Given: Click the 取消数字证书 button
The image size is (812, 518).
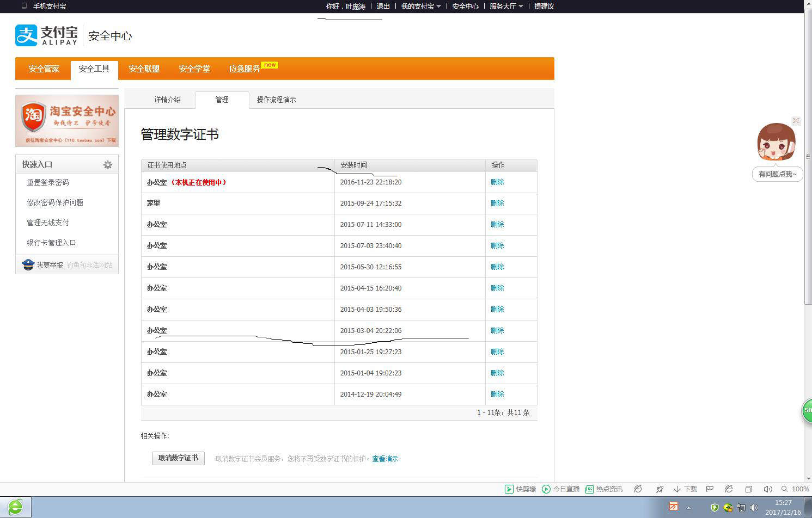Looking at the screenshot, I should point(178,458).
